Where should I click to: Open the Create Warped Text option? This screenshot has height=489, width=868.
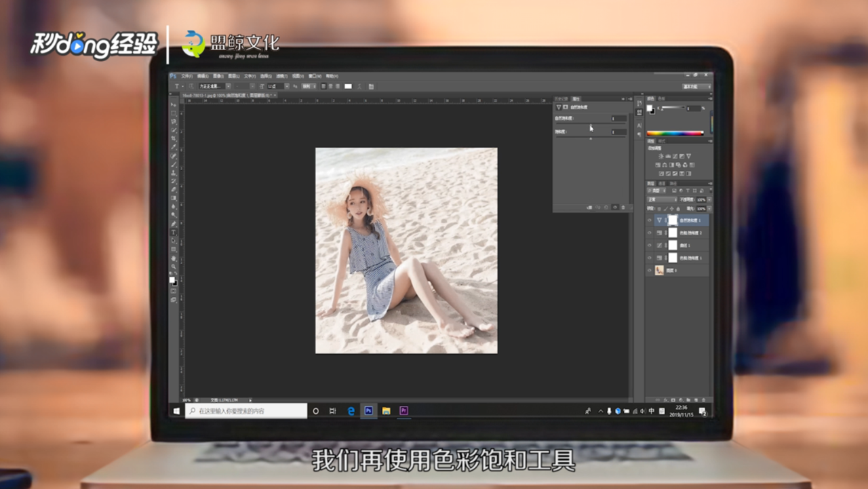pyautogui.click(x=359, y=87)
